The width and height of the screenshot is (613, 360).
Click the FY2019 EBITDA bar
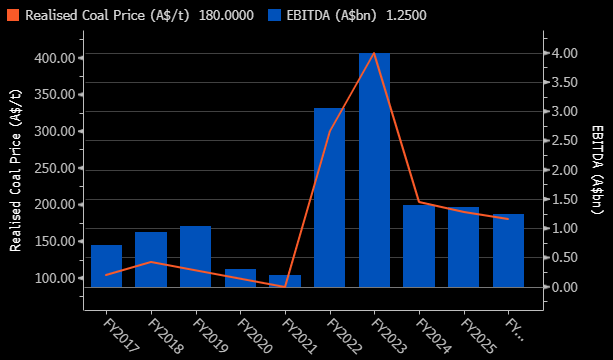195,256
